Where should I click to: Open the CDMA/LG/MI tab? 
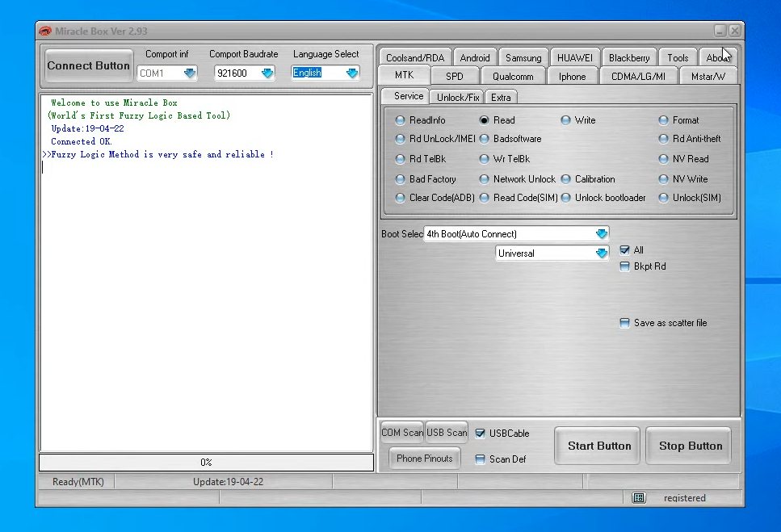pos(638,76)
